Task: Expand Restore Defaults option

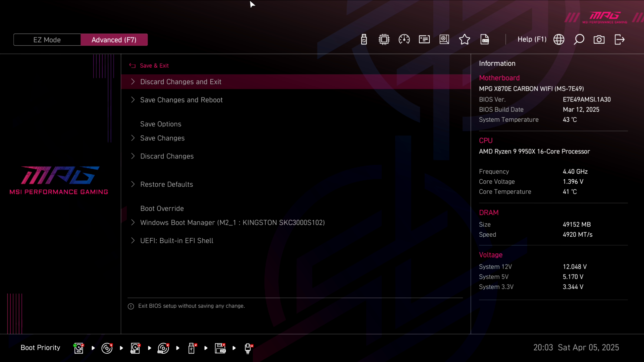Action: coord(166,184)
